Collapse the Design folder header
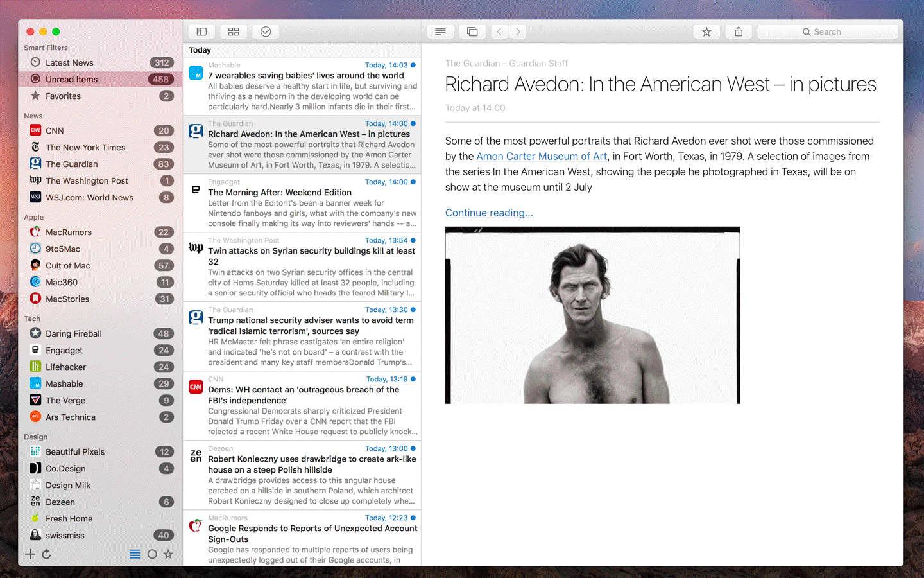The image size is (924, 578). 36,437
